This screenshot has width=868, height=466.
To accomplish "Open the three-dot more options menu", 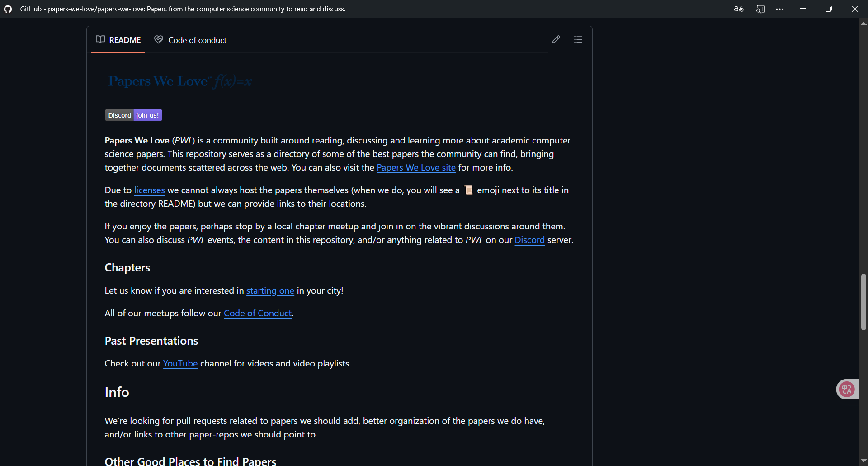I will tap(780, 9).
